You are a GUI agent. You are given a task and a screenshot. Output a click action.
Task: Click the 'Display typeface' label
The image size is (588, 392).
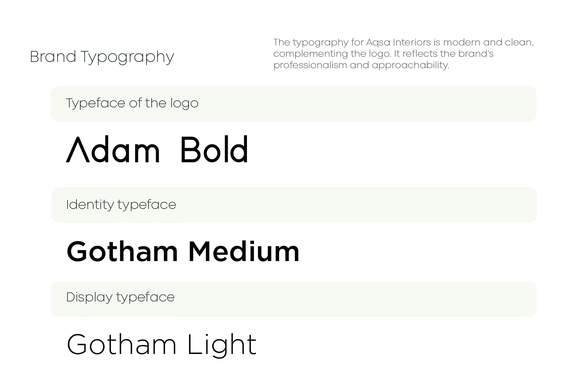(120, 298)
